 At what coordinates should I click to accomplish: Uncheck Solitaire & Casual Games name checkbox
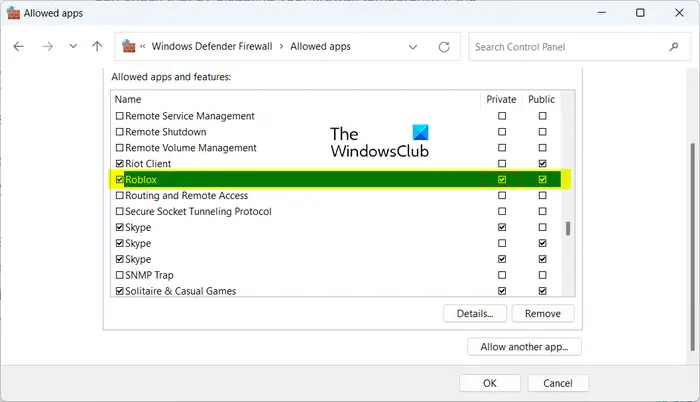point(119,291)
